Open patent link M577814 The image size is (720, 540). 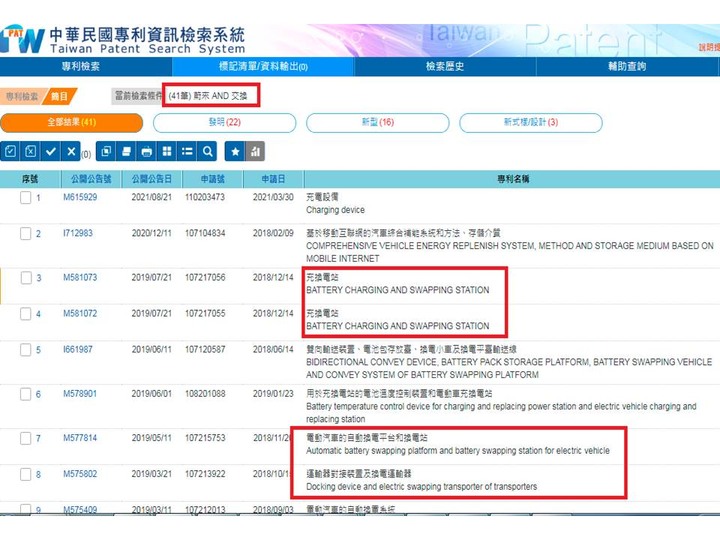pos(80,438)
